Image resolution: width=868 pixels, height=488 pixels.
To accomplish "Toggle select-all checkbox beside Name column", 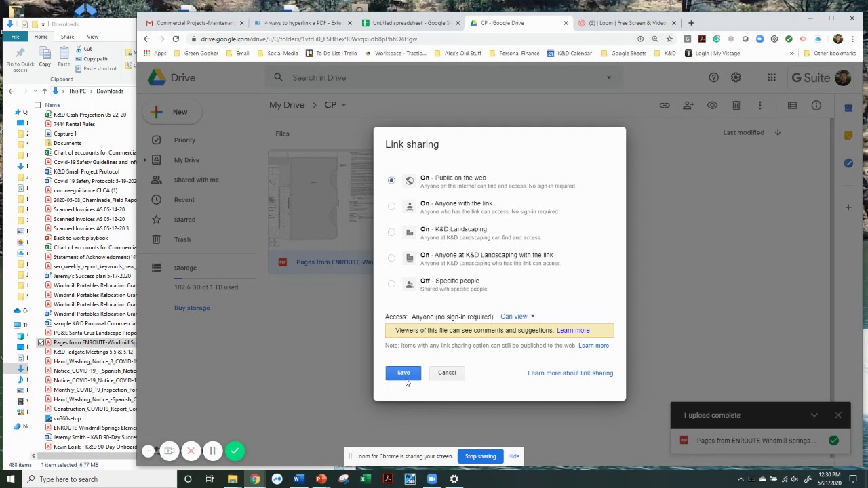I will [x=37, y=105].
